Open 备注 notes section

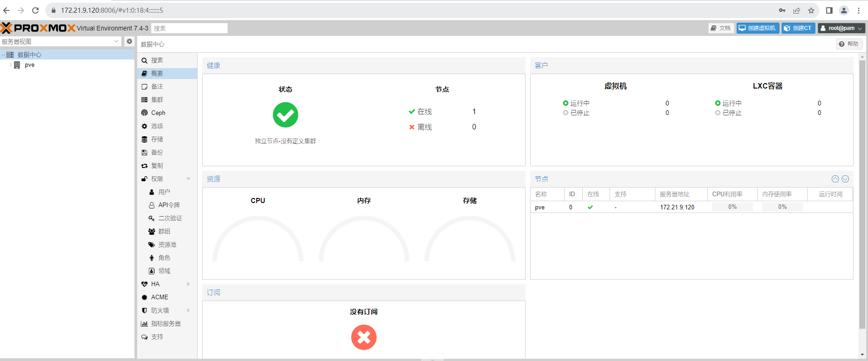coord(167,87)
